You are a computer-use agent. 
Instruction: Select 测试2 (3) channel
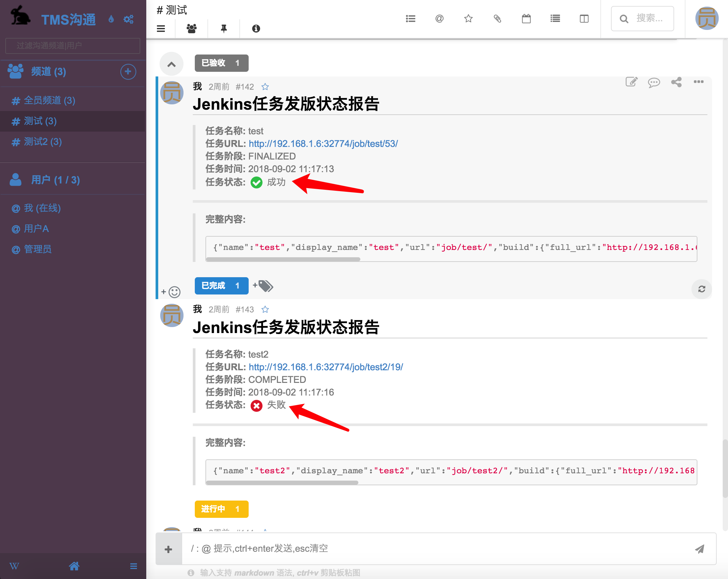72,142
